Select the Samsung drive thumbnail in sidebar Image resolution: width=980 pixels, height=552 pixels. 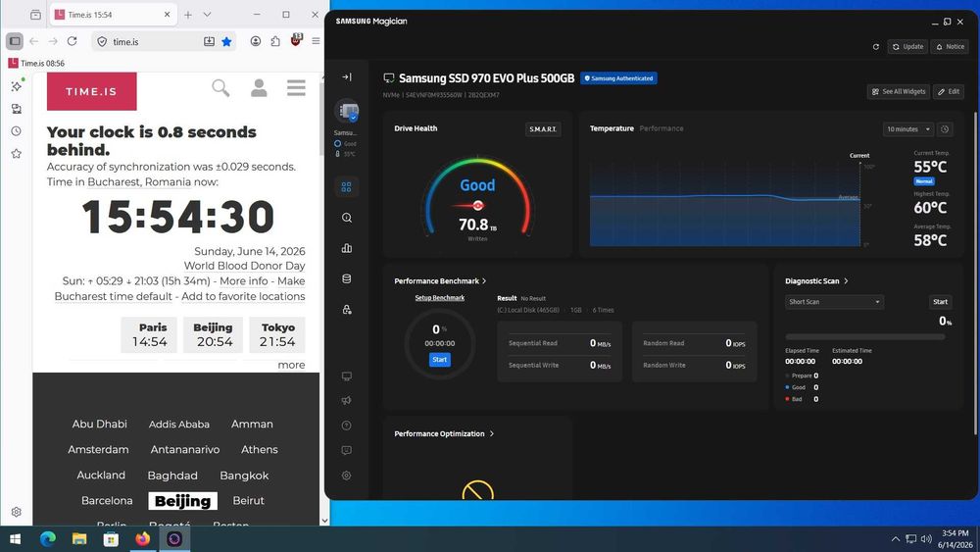coord(347,111)
